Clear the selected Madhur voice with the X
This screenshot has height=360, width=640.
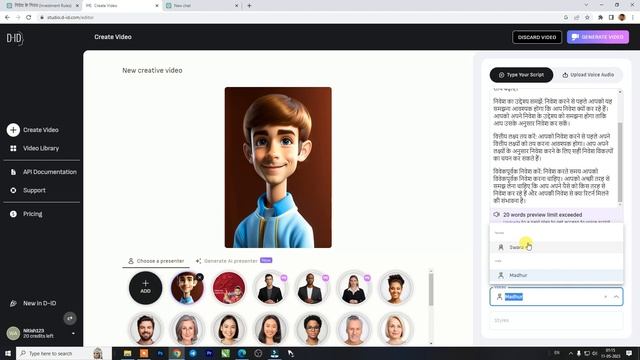click(605, 297)
